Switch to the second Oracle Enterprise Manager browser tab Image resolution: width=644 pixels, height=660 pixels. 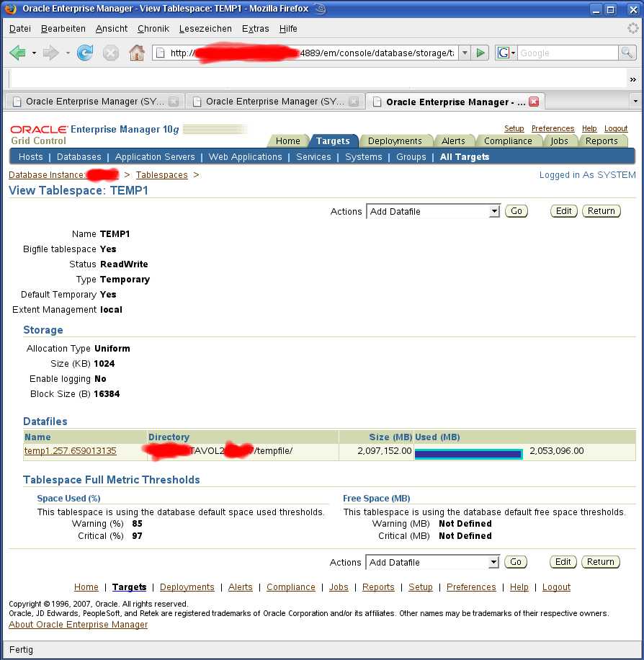tap(275, 102)
